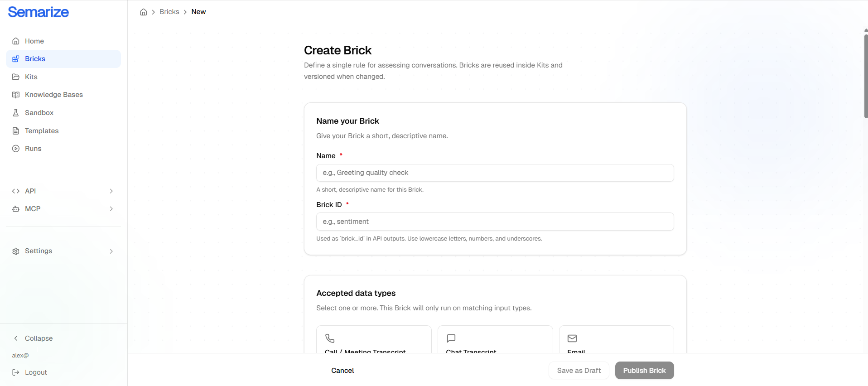Screen dimensions: 868x386
Task: Expand the Settings submenu chevron
Action: (111, 251)
